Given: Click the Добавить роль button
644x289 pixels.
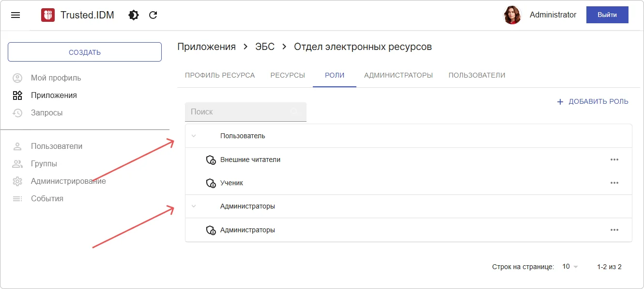Looking at the screenshot, I should (593, 102).
